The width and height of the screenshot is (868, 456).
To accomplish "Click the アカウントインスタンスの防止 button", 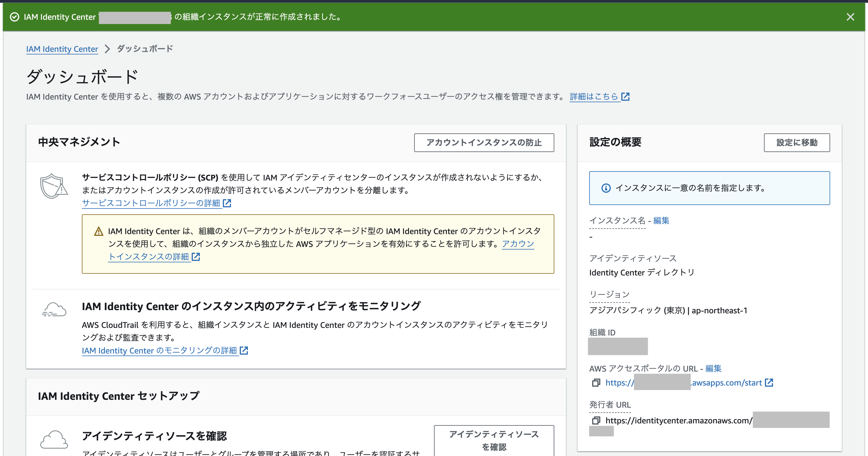I will coord(484,142).
